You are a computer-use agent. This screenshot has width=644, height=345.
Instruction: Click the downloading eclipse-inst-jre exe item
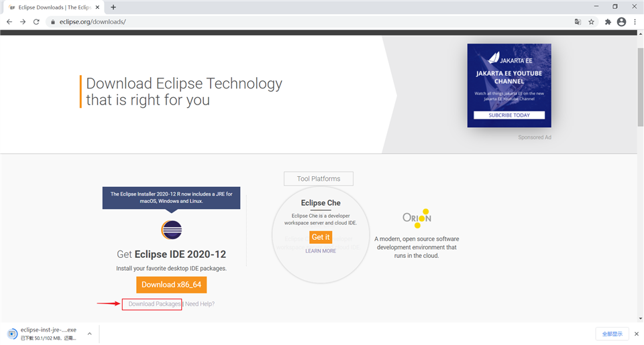point(48,334)
